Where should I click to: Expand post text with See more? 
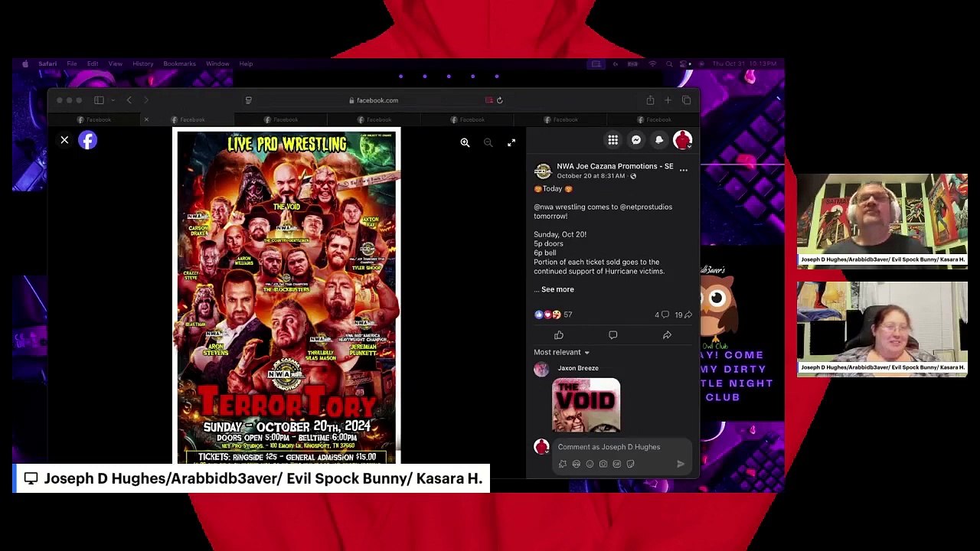click(557, 289)
